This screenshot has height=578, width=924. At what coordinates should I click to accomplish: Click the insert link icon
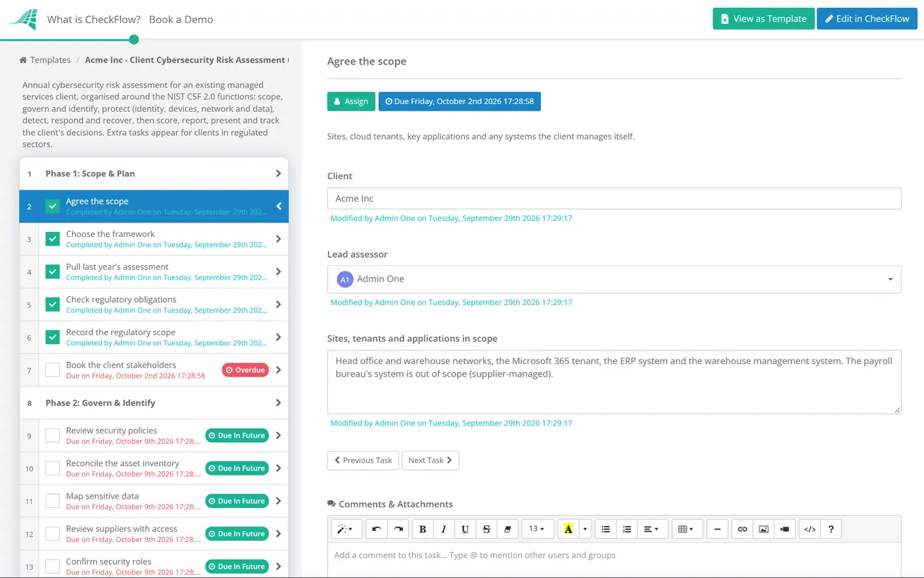(742, 529)
